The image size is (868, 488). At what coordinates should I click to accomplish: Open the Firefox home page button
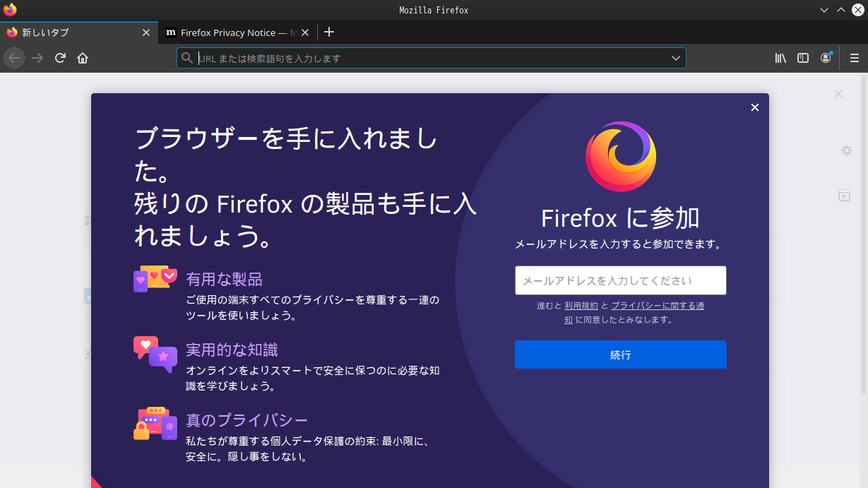pyautogui.click(x=83, y=58)
